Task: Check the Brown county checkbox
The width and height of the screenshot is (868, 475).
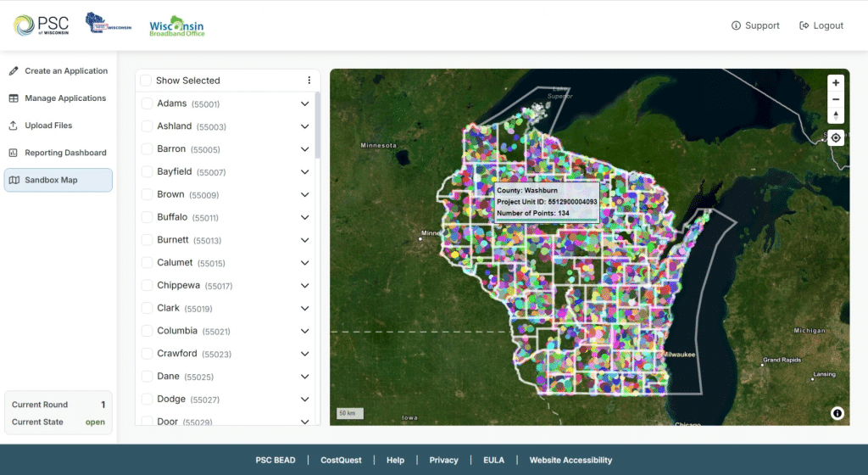Action: (147, 194)
